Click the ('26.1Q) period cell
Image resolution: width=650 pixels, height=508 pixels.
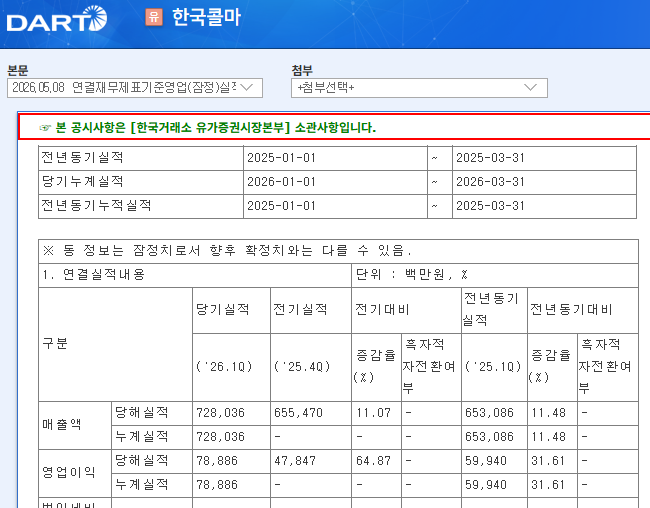(224, 367)
